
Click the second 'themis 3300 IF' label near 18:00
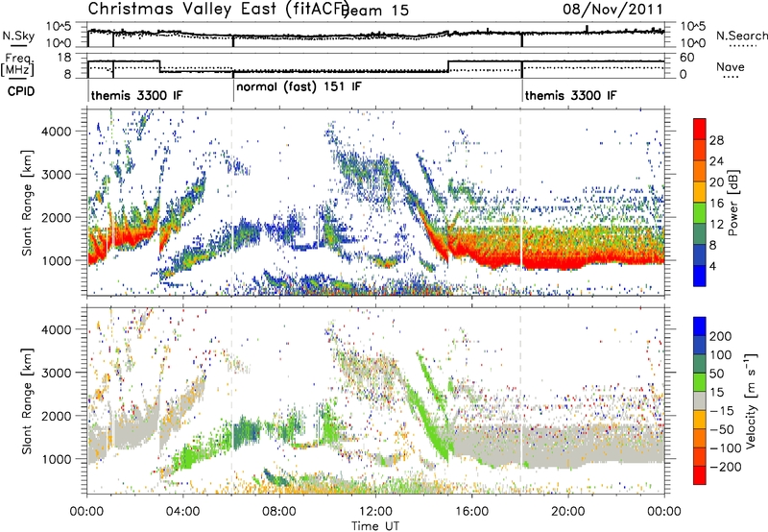(x=571, y=95)
